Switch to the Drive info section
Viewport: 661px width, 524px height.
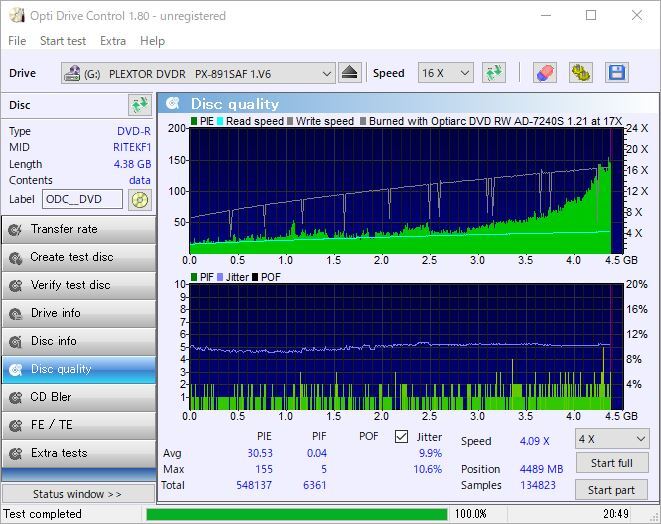(78, 313)
